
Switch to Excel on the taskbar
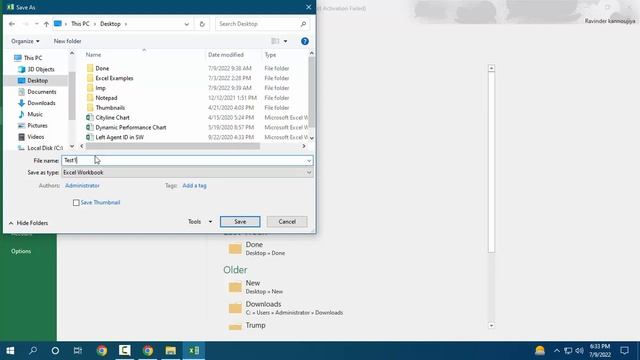point(194,351)
